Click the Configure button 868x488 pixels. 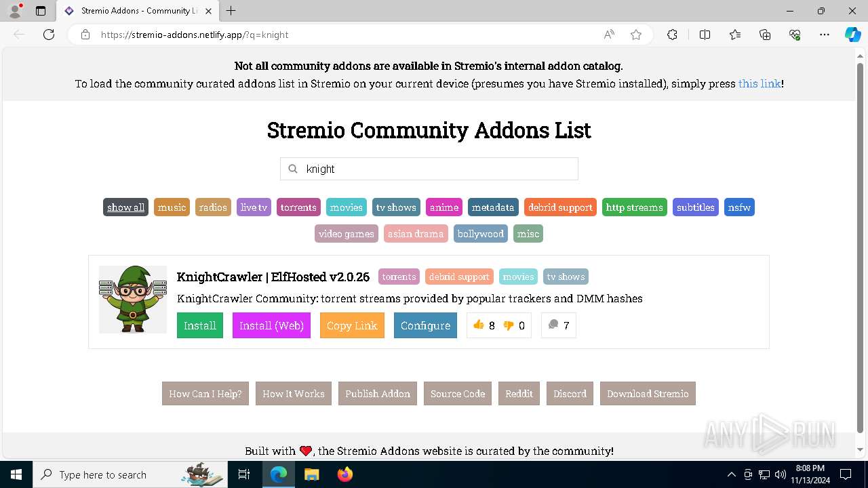(425, 325)
